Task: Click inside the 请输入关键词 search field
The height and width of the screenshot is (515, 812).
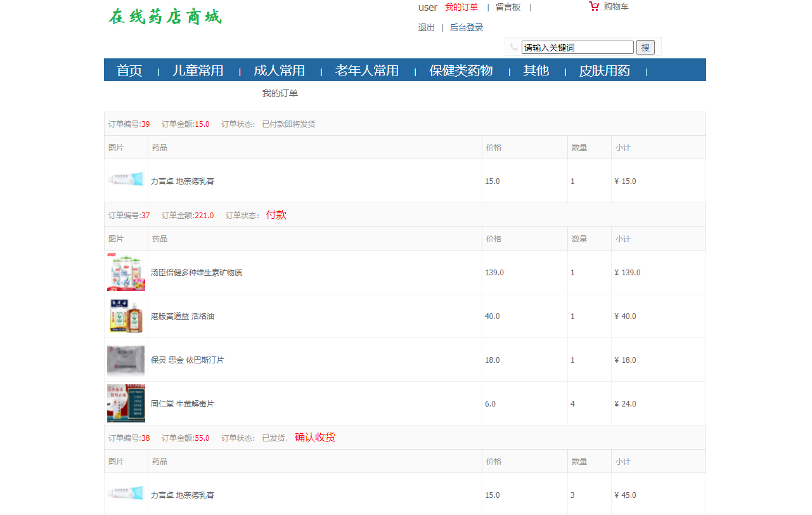Action: [577, 46]
